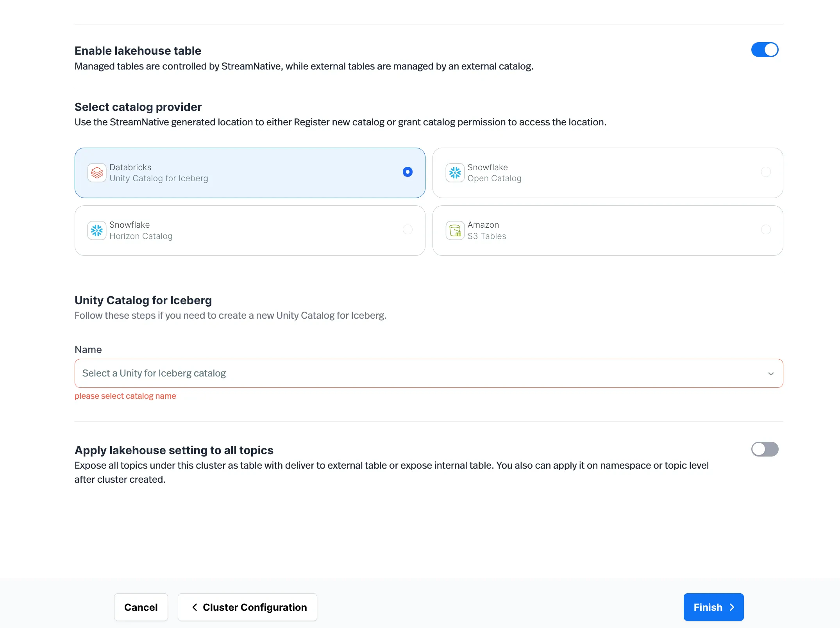Click the 'Apply lakehouse setting to all topics' heading

click(x=174, y=450)
